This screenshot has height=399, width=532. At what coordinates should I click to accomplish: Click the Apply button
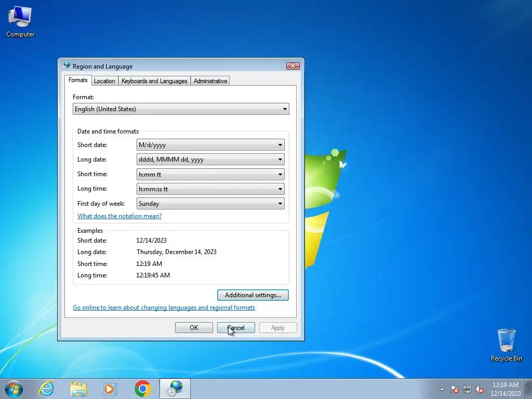(x=278, y=327)
